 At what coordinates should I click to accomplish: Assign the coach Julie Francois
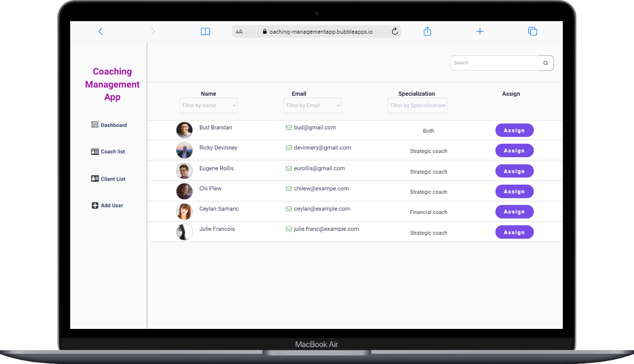tap(514, 232)
